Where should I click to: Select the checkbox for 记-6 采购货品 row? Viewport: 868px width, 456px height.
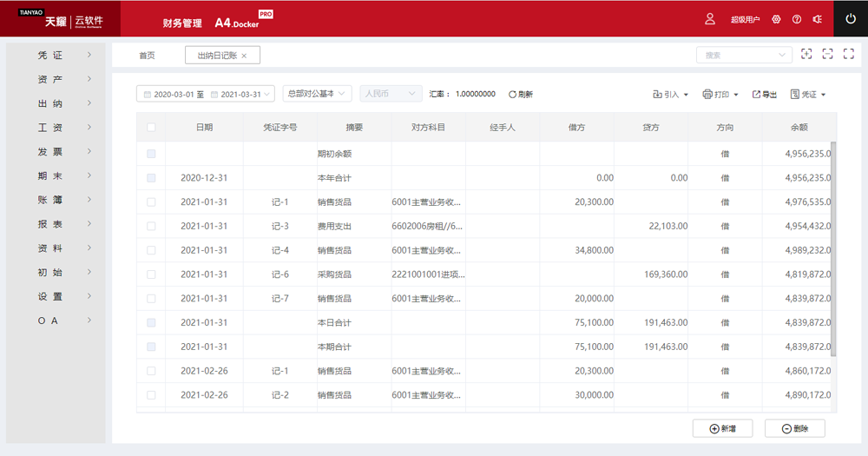(152, 274)
